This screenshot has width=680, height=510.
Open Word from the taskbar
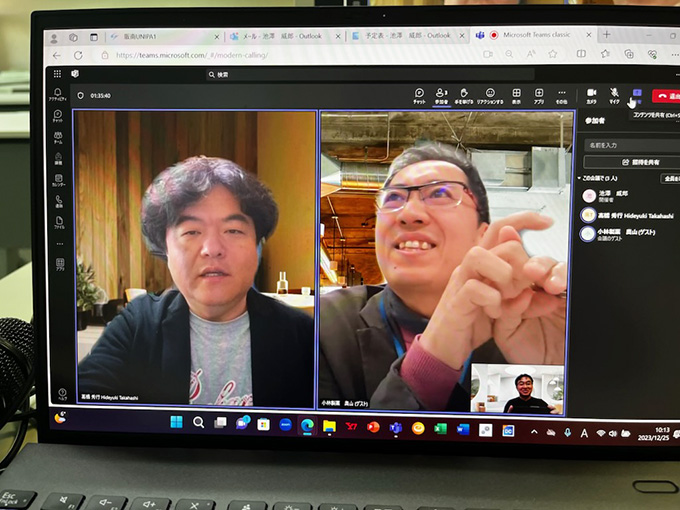click(x=463, y=429)
